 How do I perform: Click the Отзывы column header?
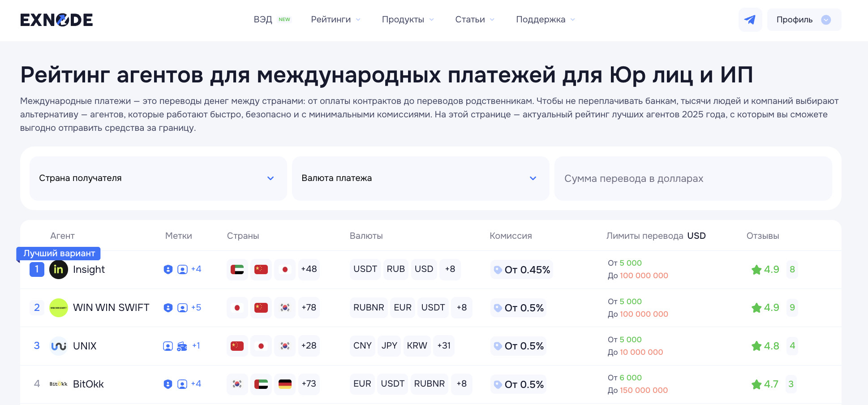pos(763,236)
